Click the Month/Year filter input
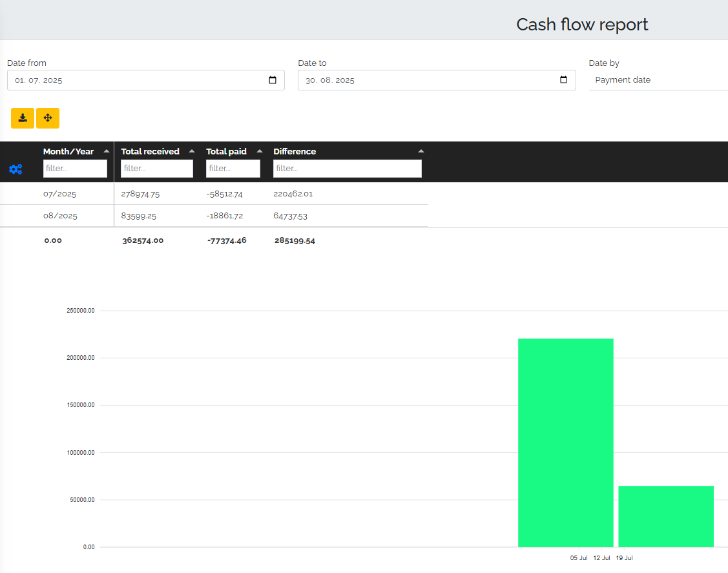 click(75, 169)
